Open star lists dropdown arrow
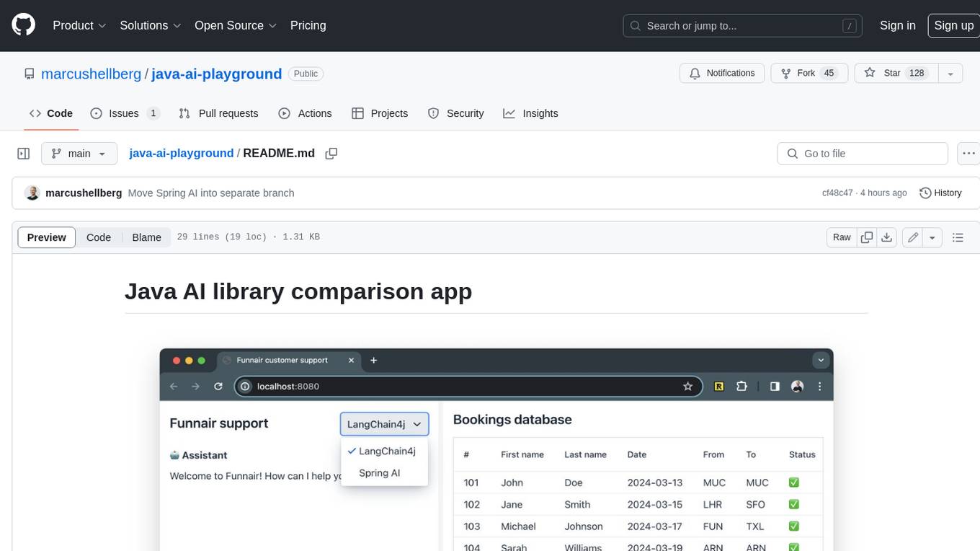 (x=950, y=73)
